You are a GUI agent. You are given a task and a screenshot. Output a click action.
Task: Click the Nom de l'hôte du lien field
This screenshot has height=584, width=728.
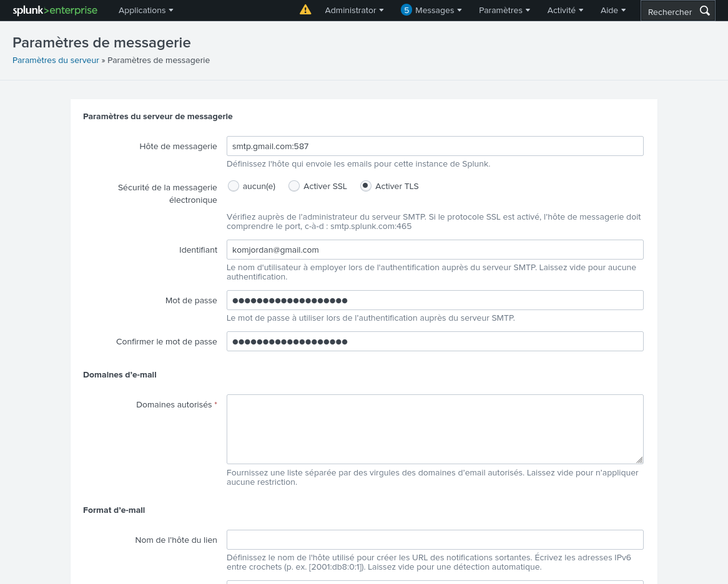(x=435, y=540)
